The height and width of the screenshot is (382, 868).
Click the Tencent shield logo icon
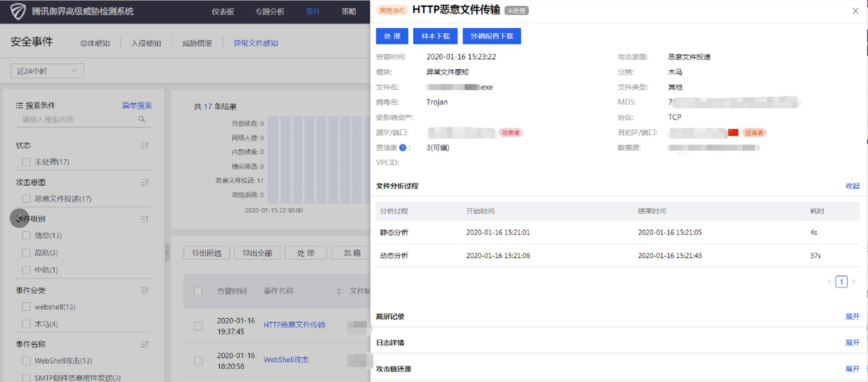pos(18,11)
